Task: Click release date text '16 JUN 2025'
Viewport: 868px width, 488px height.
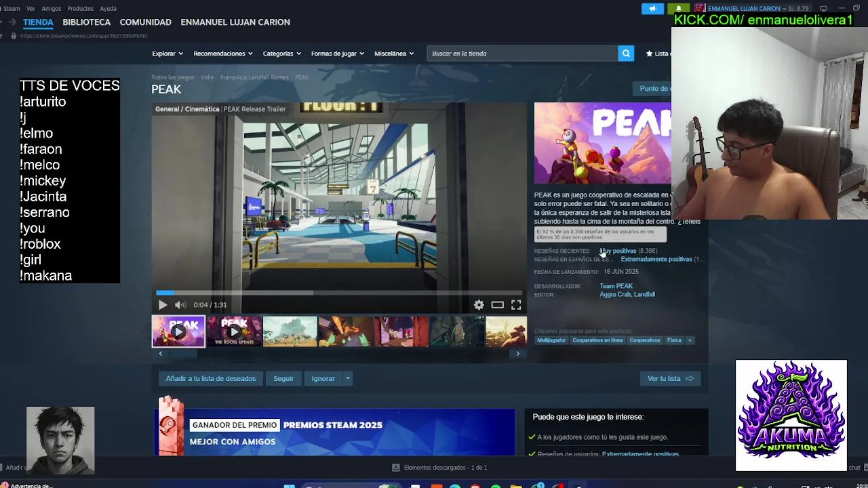Action: pyautogui.click(x=621, y=272)
